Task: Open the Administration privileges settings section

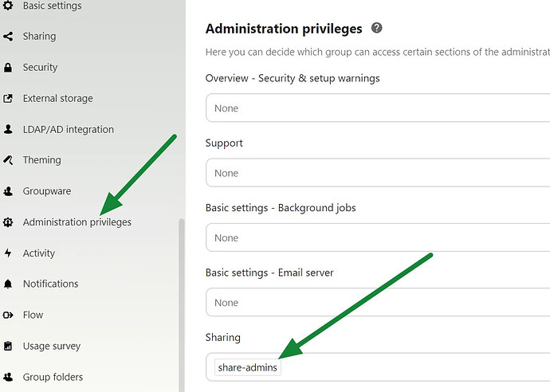Action: click(77, 222)
